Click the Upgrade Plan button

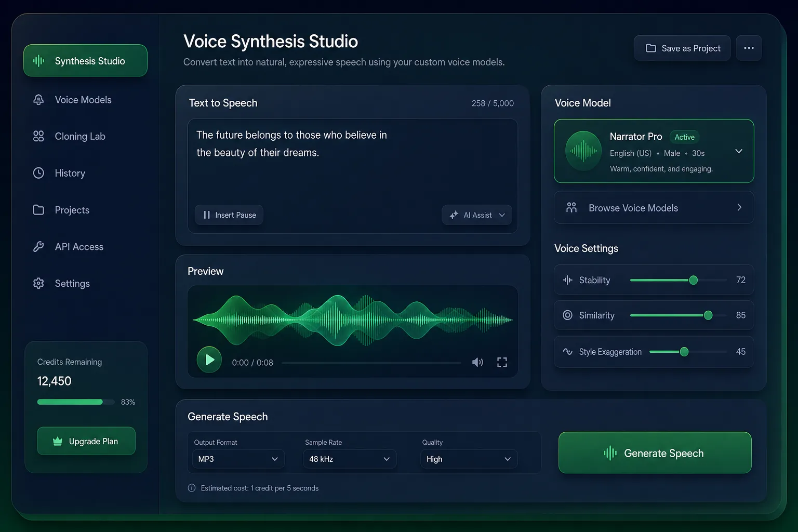coord(86,441)
